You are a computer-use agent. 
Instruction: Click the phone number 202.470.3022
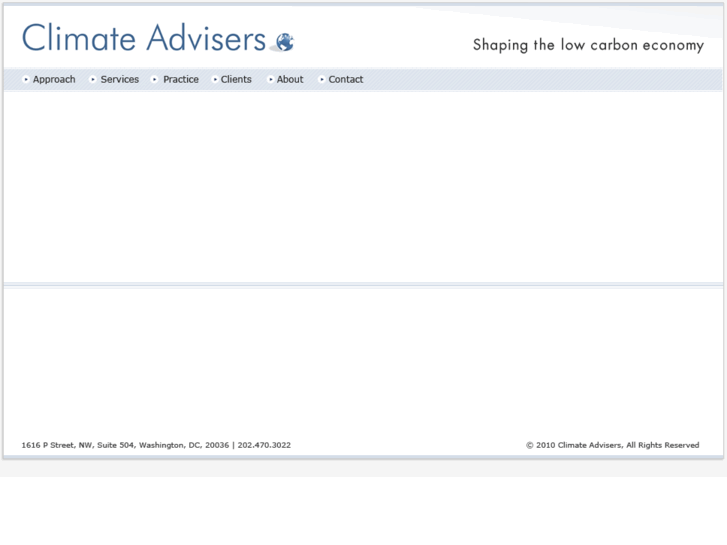pyautogui.click(x=264, y=445)
